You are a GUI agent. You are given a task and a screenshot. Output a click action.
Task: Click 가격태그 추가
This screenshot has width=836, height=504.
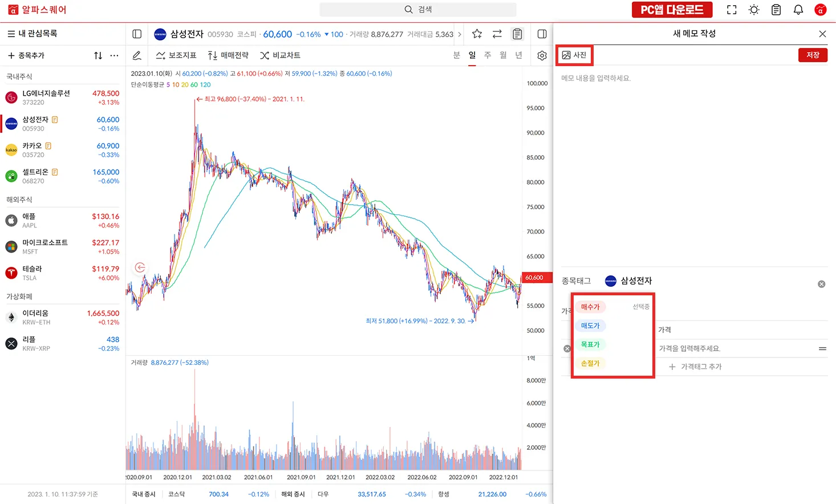(695, 367)
